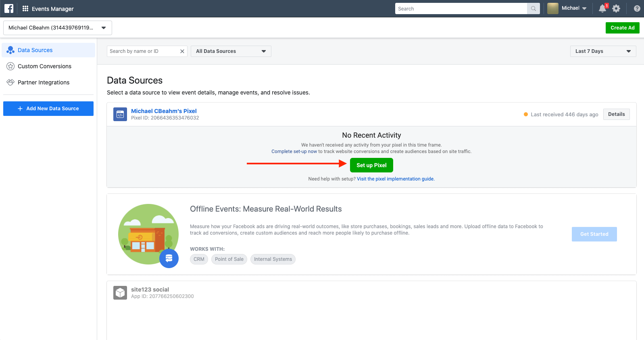Image resolution: width=644 pixels, height=340 pixels.
Task: Open pixel Details button
Action: 617,114
